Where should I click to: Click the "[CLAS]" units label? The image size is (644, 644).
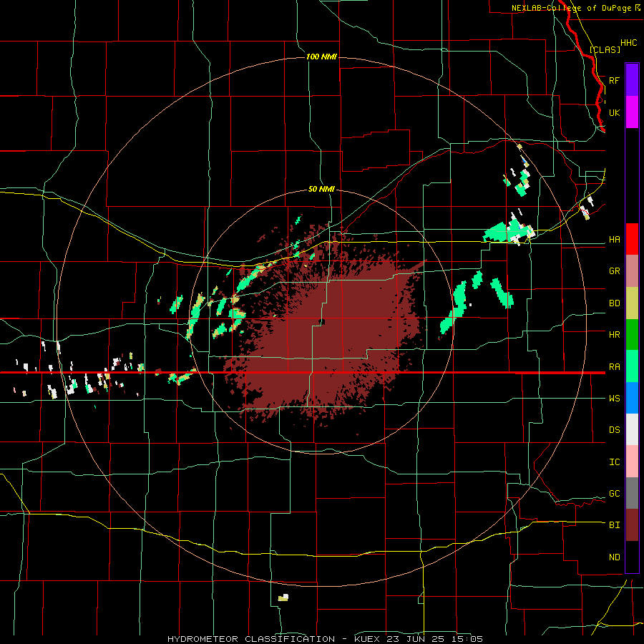point(605,49)
